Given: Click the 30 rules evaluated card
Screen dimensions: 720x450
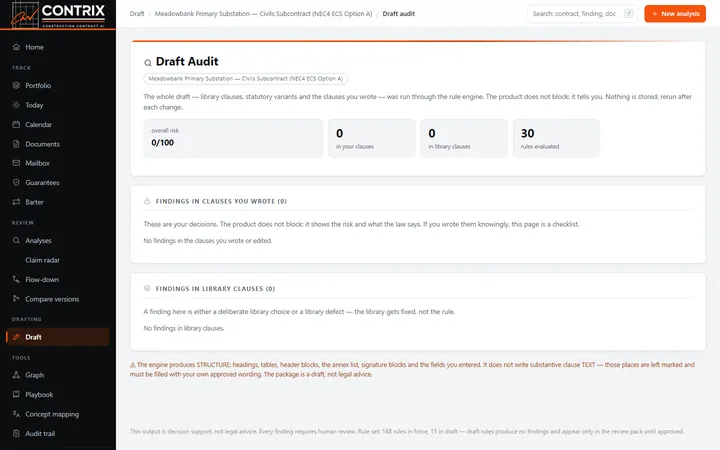Looking at the screenshot, I should (557, 138).
